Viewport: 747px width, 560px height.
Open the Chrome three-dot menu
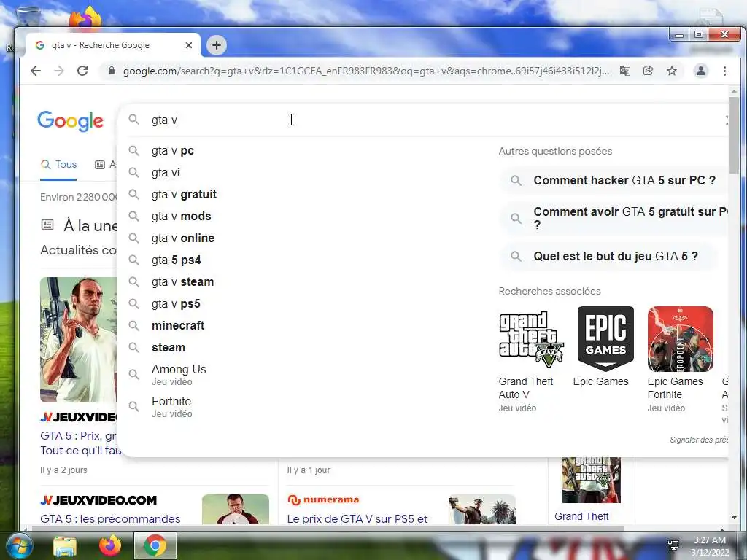tap(724, 71)
